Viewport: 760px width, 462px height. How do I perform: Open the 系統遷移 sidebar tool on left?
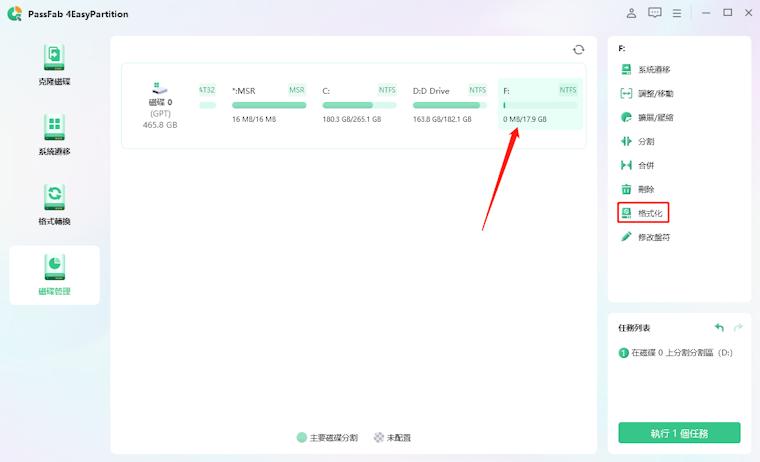[x=54, y=135]
